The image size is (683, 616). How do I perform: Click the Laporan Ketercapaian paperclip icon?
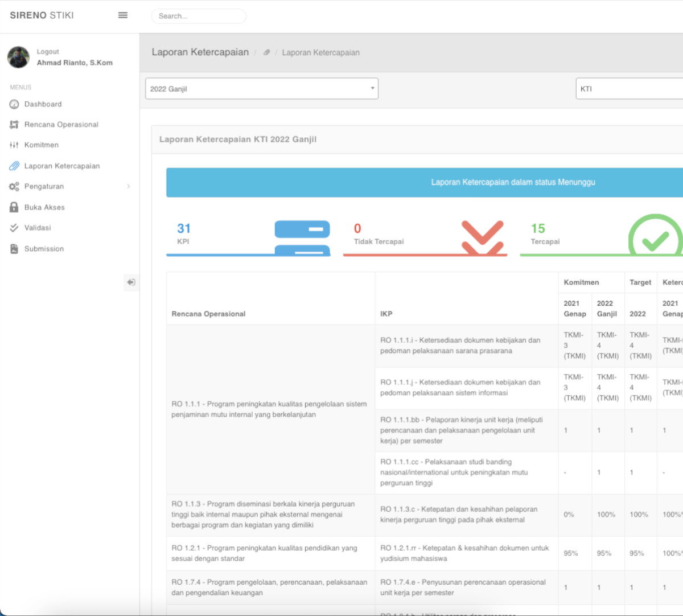tap(14, 166)
